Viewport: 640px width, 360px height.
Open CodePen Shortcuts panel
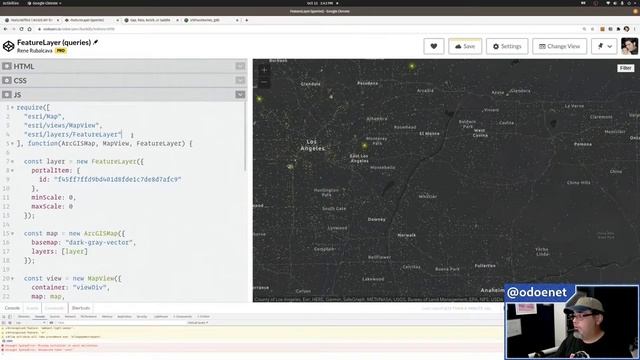tap(81, 308)
